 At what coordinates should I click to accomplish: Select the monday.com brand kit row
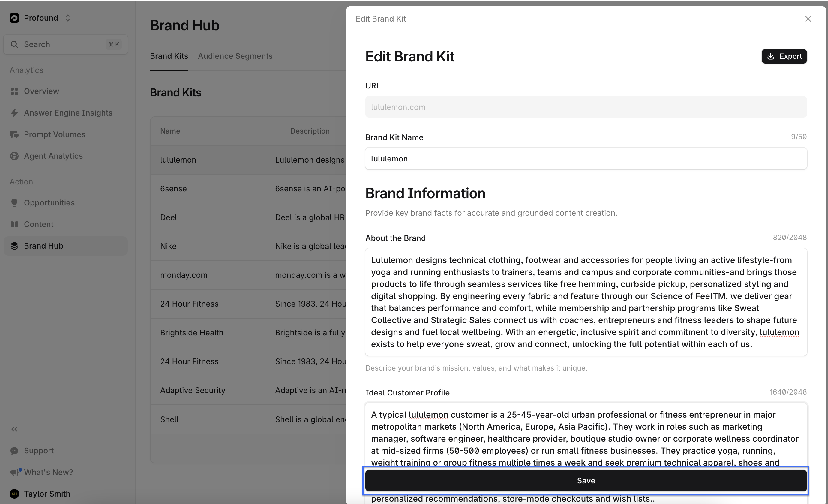click(248, 275)
